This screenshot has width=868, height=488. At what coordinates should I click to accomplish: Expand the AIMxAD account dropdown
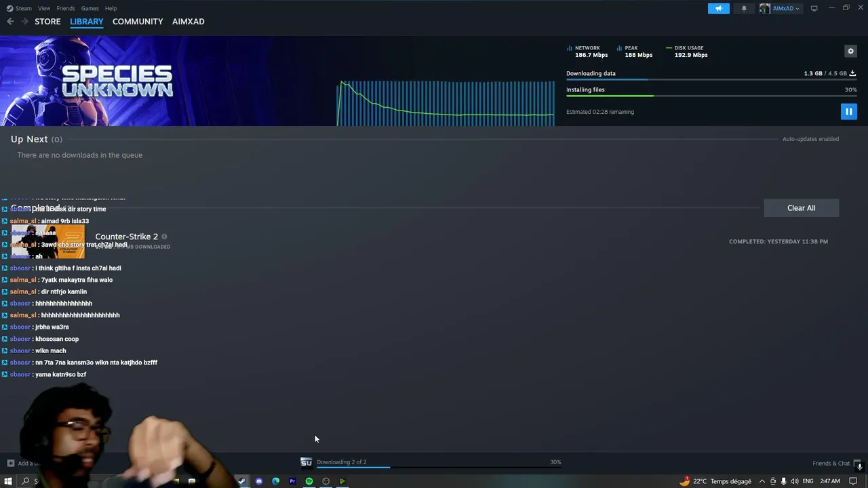coord(781,8)
